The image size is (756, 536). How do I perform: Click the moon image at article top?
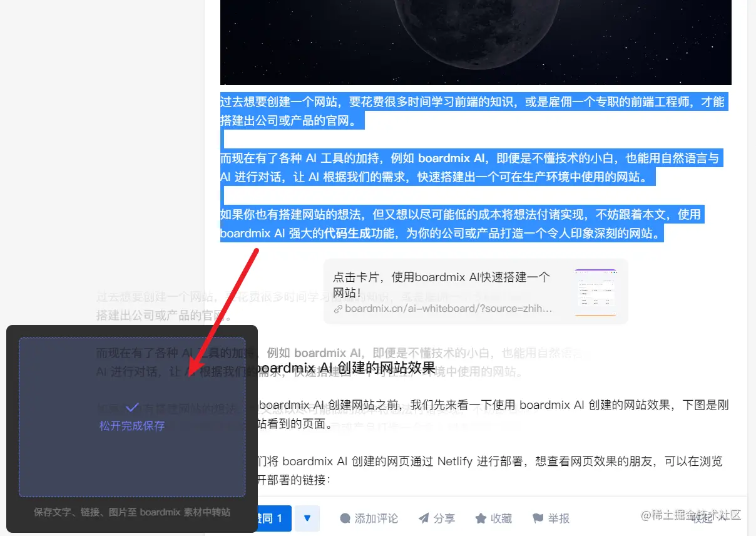tap(476, 42)
